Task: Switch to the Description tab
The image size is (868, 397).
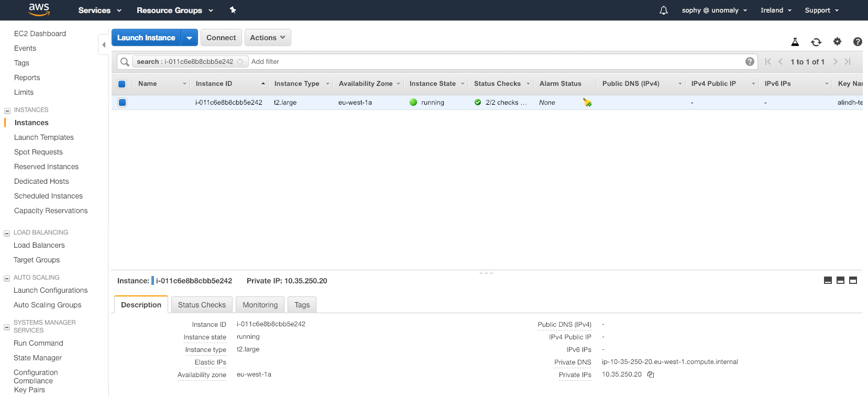Action: pos(141,305)
